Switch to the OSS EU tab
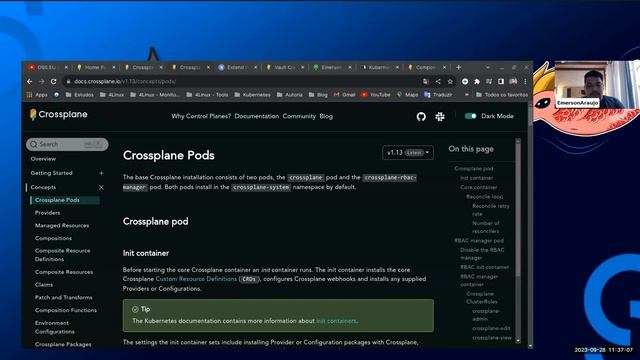 [x=46, y=67]
